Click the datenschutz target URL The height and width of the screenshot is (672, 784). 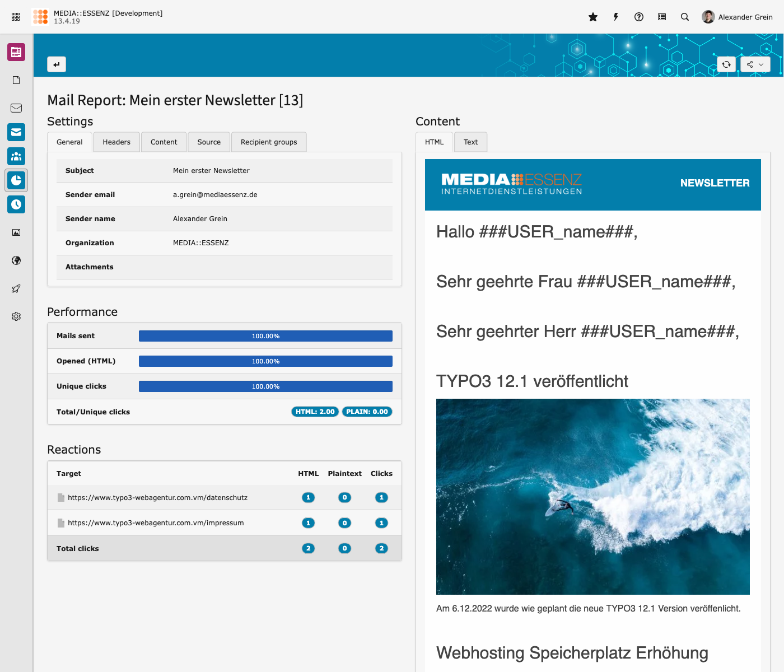[157, 498]
